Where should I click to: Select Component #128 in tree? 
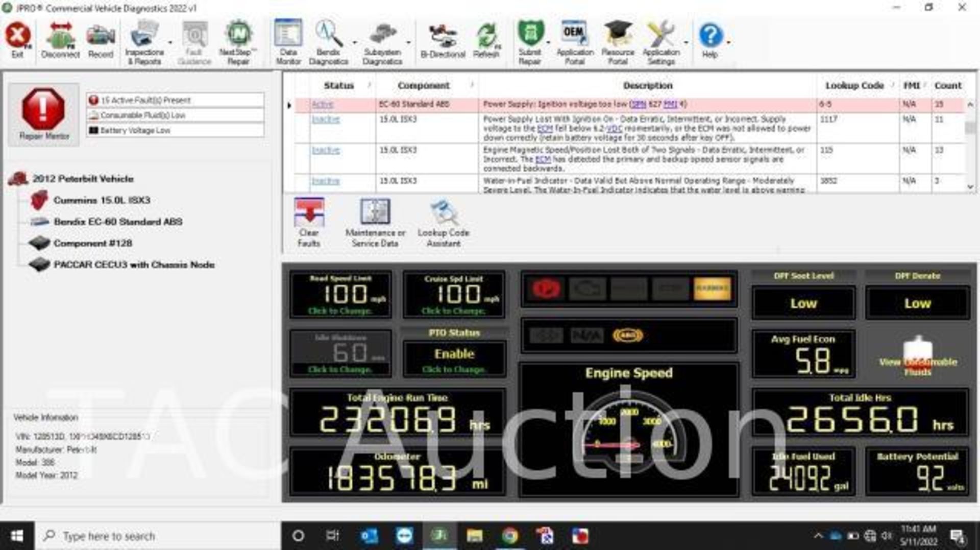93,243
